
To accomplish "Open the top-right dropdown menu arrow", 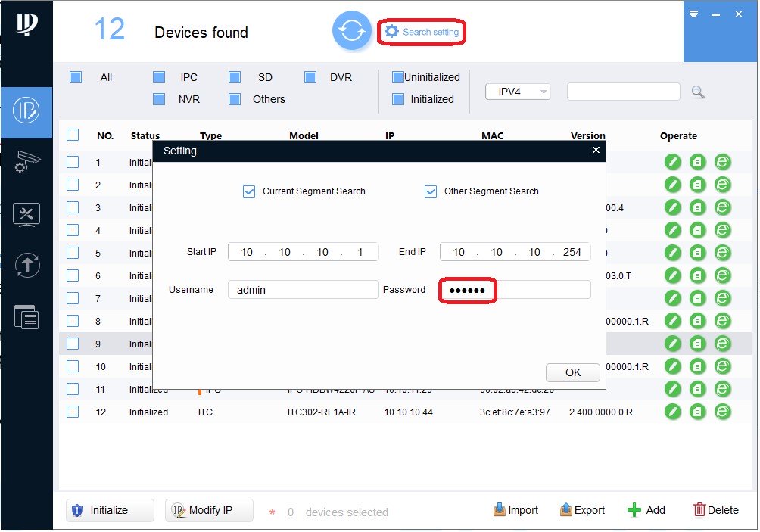I will tap(694, 14).
